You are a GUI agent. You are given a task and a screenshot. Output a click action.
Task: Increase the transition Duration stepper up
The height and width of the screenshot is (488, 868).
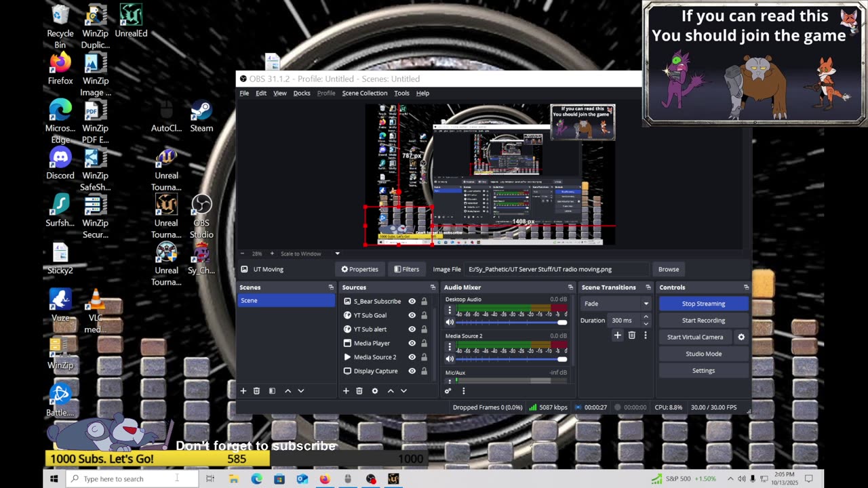[646, 317]
